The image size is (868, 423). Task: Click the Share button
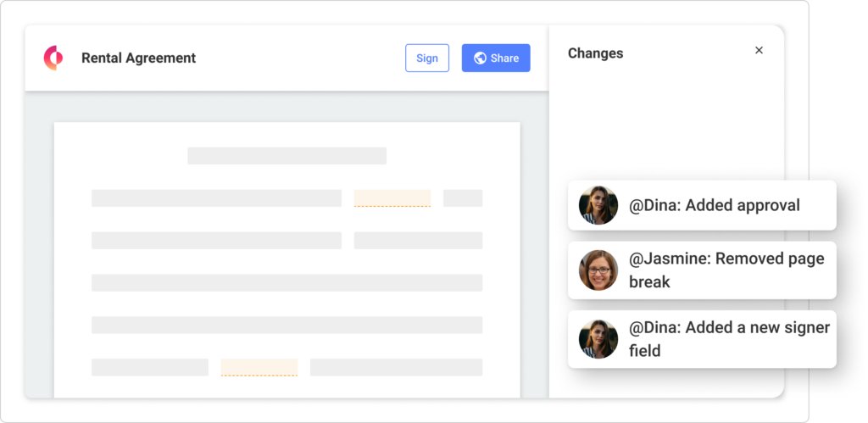tap(496, 58)
